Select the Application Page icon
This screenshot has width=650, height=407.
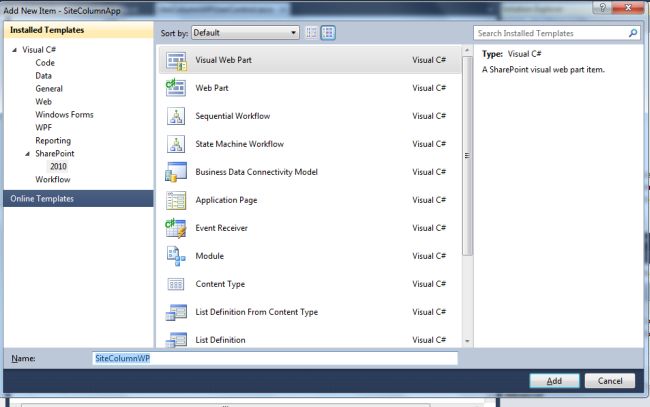tap(176, 200)
